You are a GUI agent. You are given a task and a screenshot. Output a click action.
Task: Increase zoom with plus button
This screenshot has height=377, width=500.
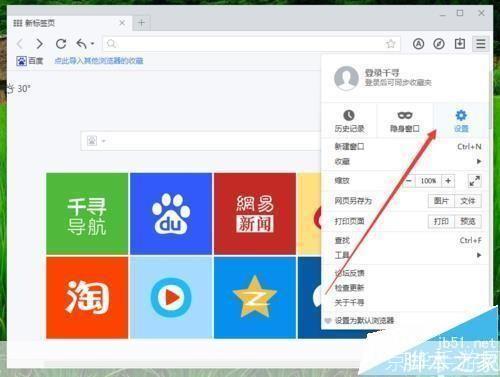point(448,181)
